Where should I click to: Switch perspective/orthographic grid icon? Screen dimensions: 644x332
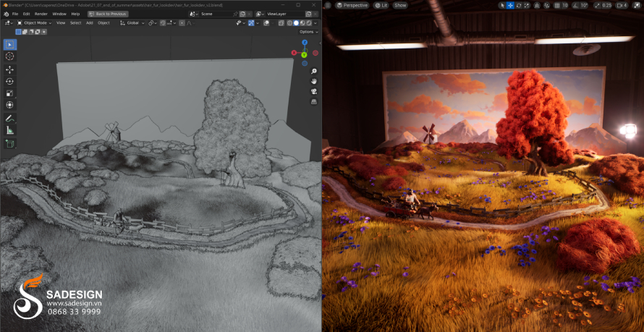314,101
